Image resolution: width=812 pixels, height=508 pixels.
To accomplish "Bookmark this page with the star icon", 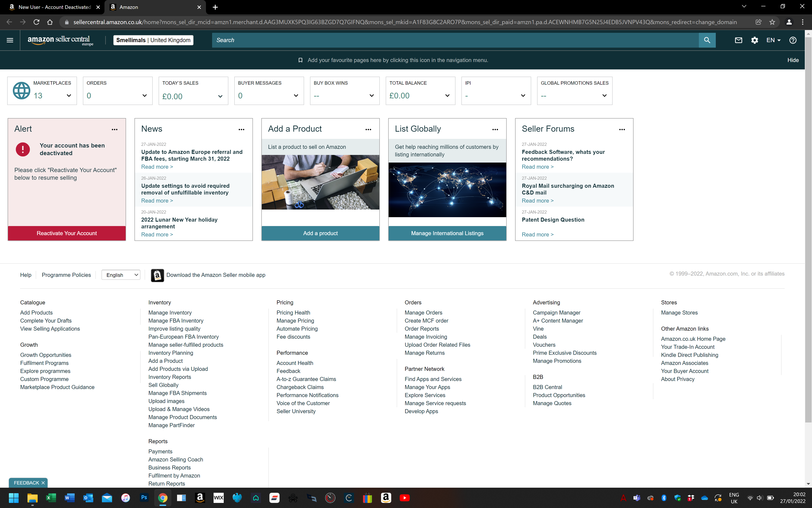I will pyautogui.click(x=772, y=22).
